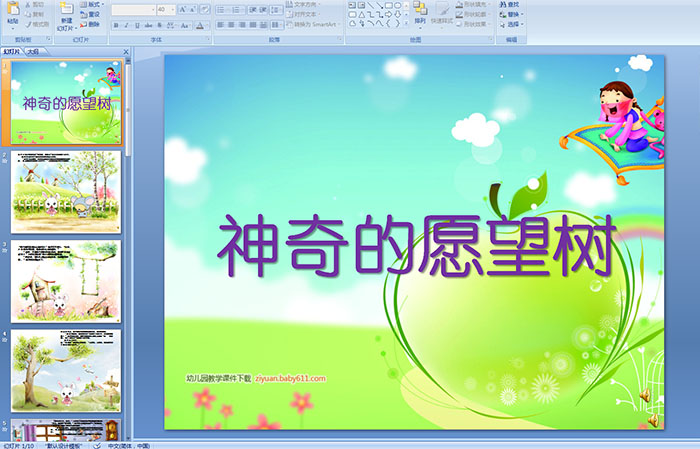Open the Columns dropdown

tap(276, 25)
